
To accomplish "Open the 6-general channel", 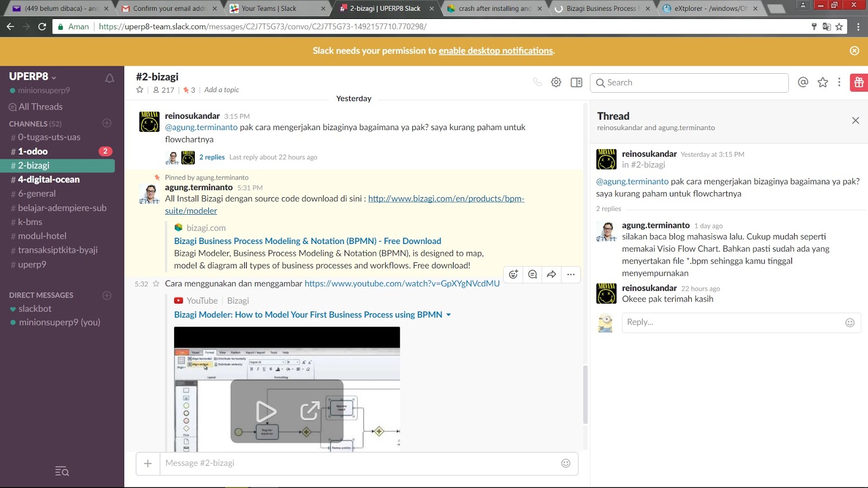I will coord(37,194).
